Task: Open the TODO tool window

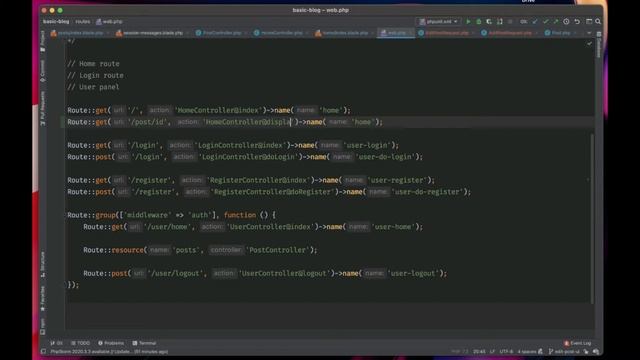Action: (80, 343)
